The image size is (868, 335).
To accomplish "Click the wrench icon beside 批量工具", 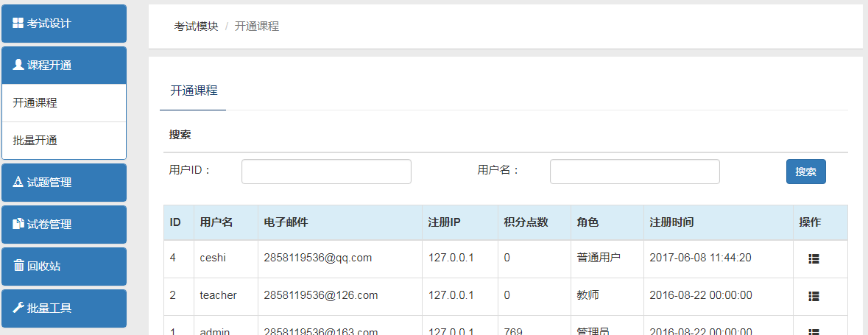I will pos(18,308).
